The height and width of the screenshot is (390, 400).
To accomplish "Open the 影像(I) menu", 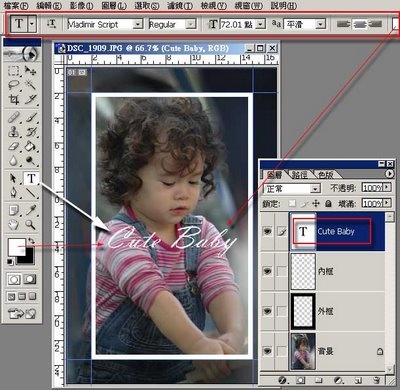I will [x=82, y=5].
